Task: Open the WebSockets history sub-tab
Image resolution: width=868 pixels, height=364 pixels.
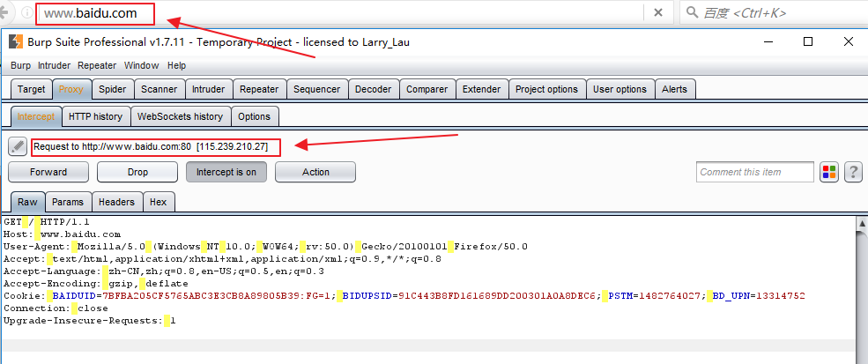Action: coord(180,116)
